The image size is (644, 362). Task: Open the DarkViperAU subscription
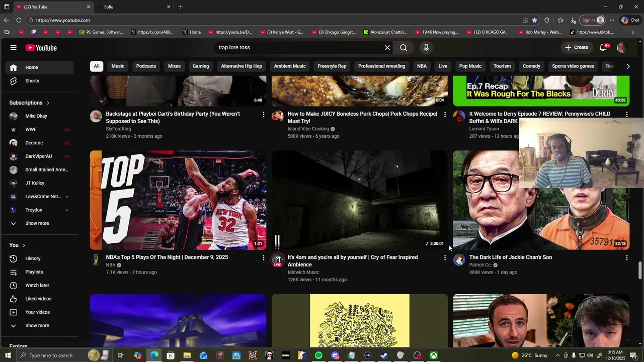tap(39, 156)
